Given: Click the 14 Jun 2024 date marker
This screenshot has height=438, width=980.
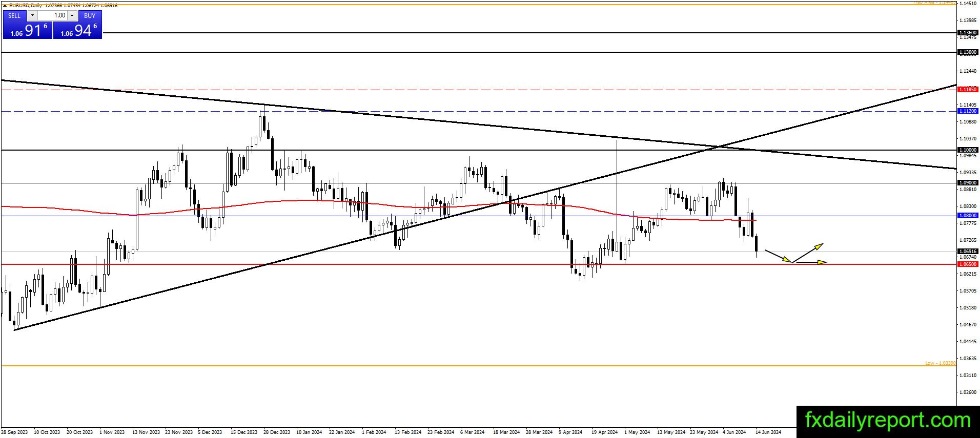Looking at the screenshot, I should [768, 432].
